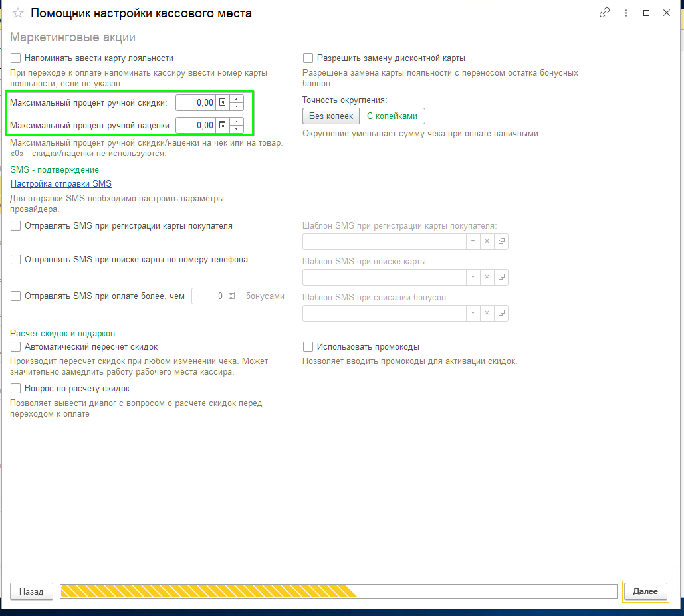This screenshot has height=616, width=684.
Task: Open 'Настройка отправки SMS' link
Action: click(61, 184)
